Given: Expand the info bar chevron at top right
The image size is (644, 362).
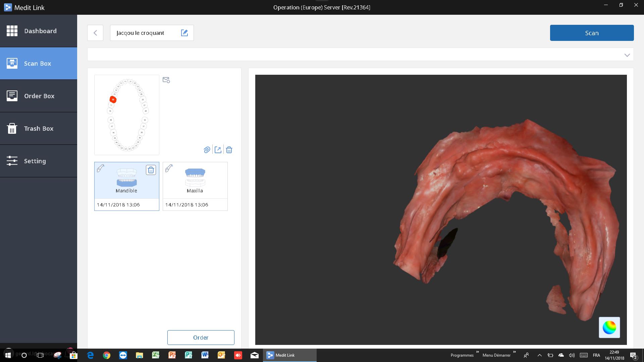Looking at the screenshot, I should 627,55.
